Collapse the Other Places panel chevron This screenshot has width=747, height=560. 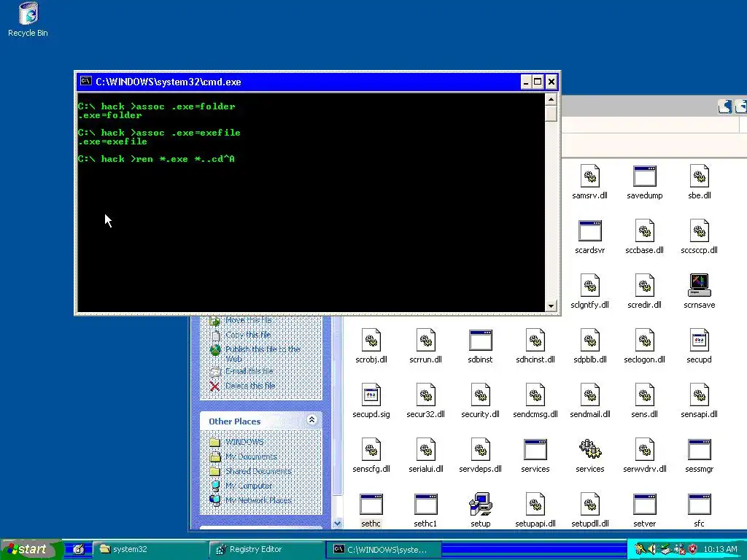[311, 420]
